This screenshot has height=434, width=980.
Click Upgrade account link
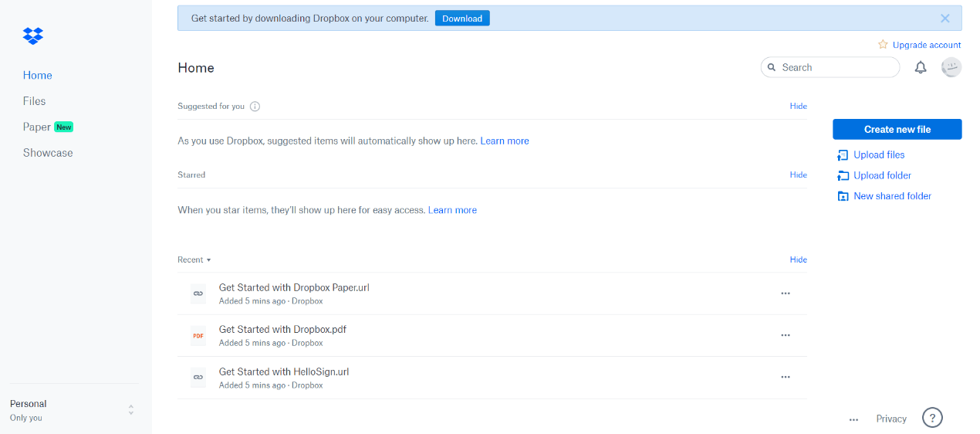(x=927, y=45)
